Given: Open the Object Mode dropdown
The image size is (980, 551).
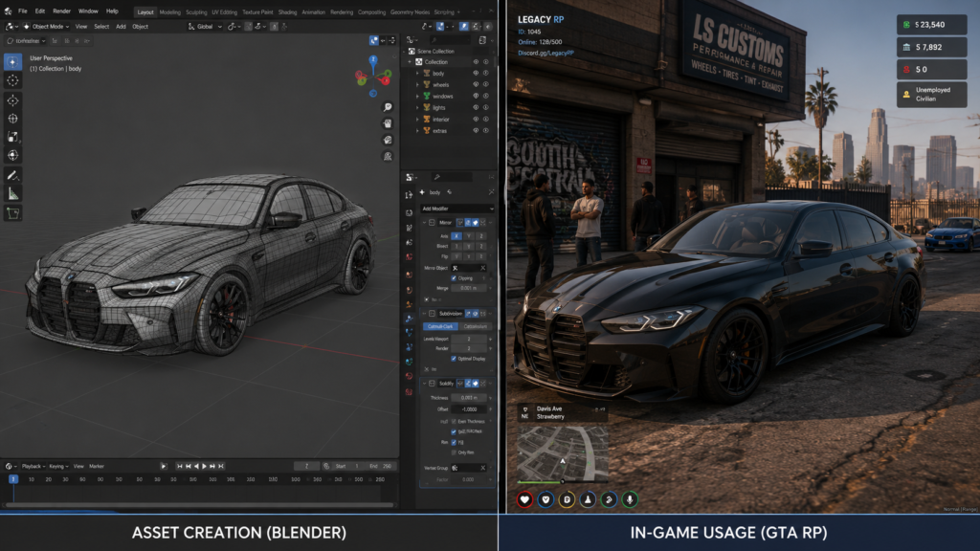Looking at the screenshot, I should click(46, 27).
